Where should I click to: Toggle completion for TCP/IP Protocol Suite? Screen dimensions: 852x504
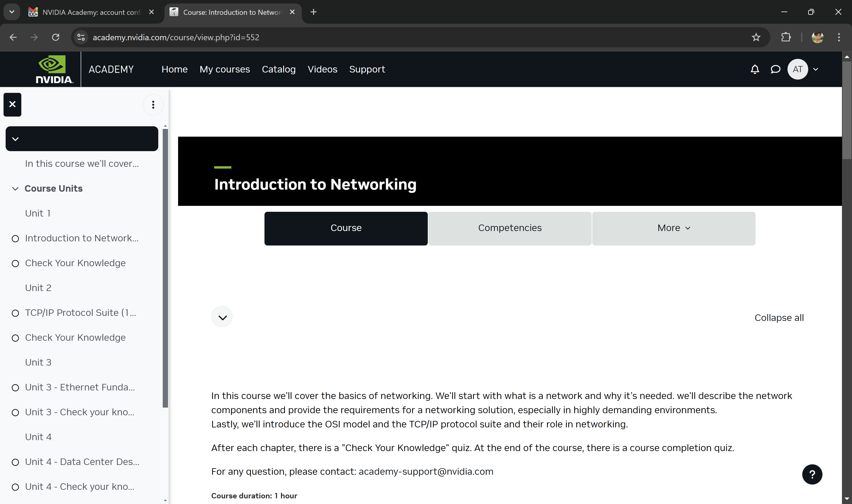click(x=15, y=313)
